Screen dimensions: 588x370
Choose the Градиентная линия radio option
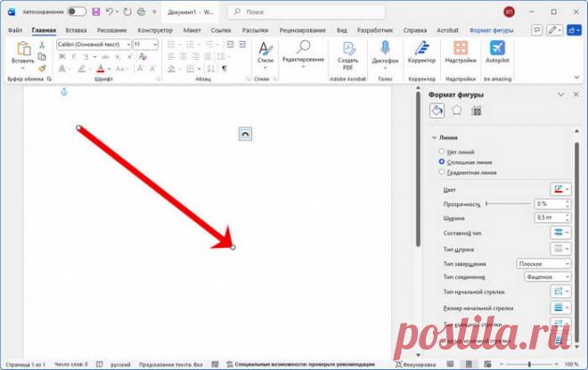pos(442,172)
